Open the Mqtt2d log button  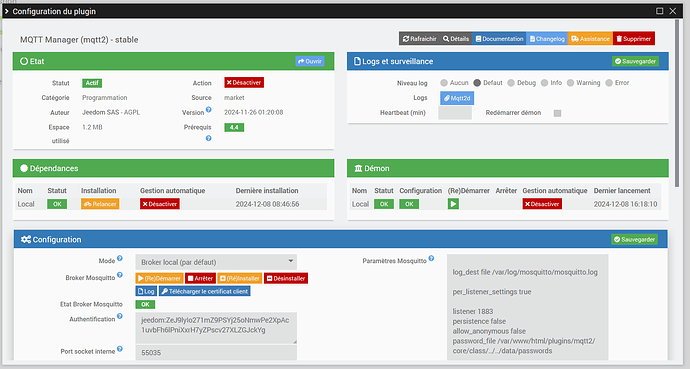[x=457, y=98]
